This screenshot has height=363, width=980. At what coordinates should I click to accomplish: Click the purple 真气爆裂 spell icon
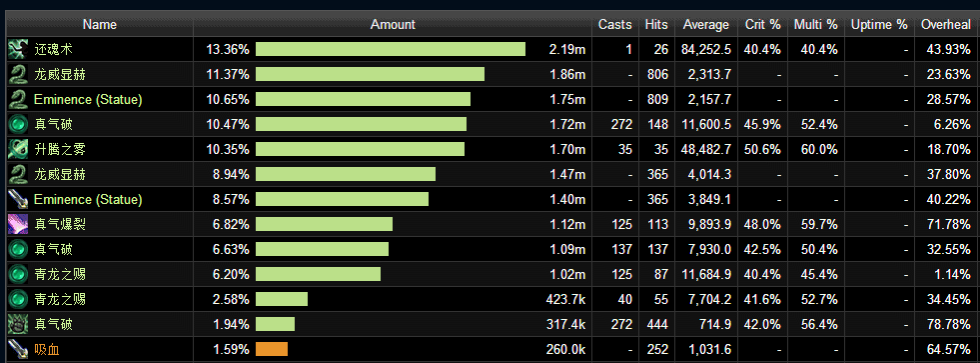pos(18,225)
